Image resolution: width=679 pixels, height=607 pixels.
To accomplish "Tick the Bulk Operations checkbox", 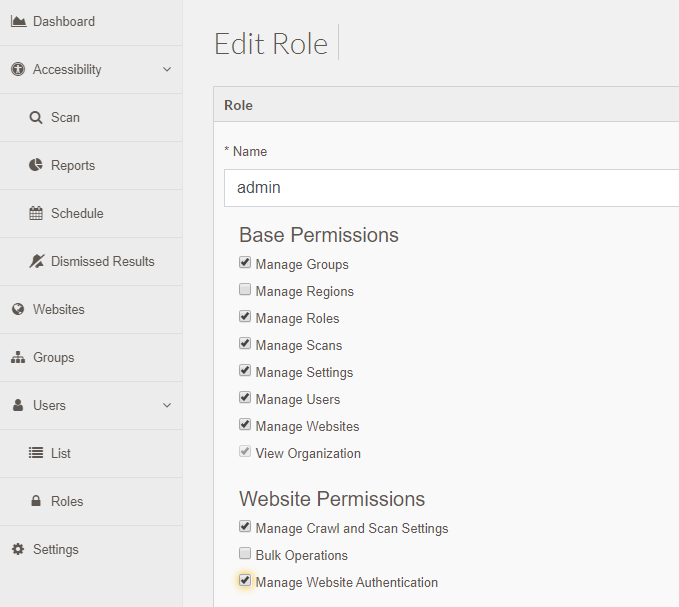I will (x=245, y=553).
